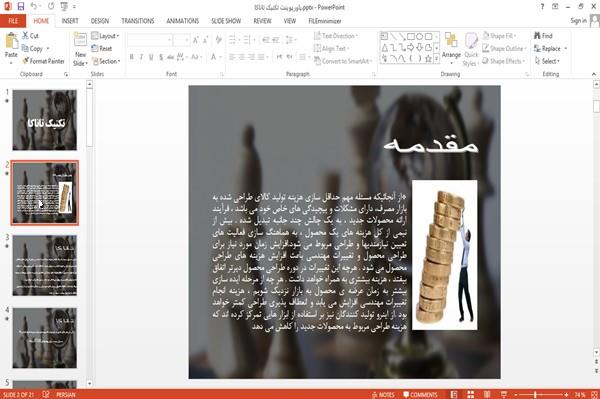Click the Cut scissors button
Image resolution: width=600 pixels, height=399 pixels.
pyautogui.click(x=30, y=36)
